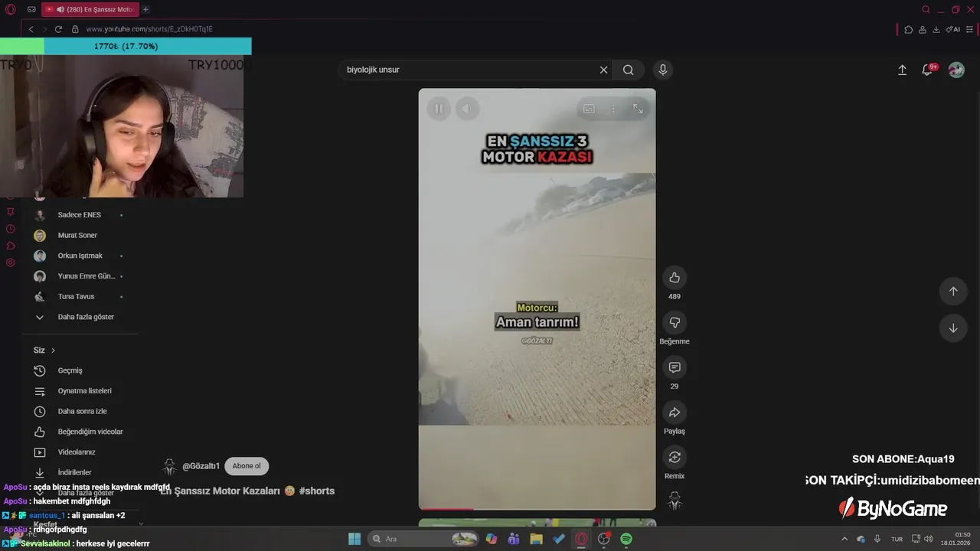980x551 pixels.
Task: Click the #shorts hashtag link
Action: [317, 491]
